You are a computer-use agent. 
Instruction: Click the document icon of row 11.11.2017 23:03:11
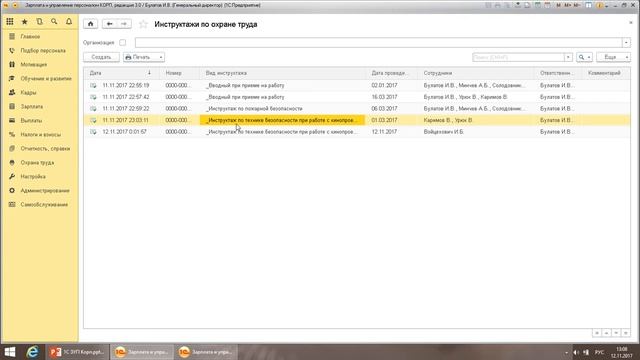tap(93, 120)
